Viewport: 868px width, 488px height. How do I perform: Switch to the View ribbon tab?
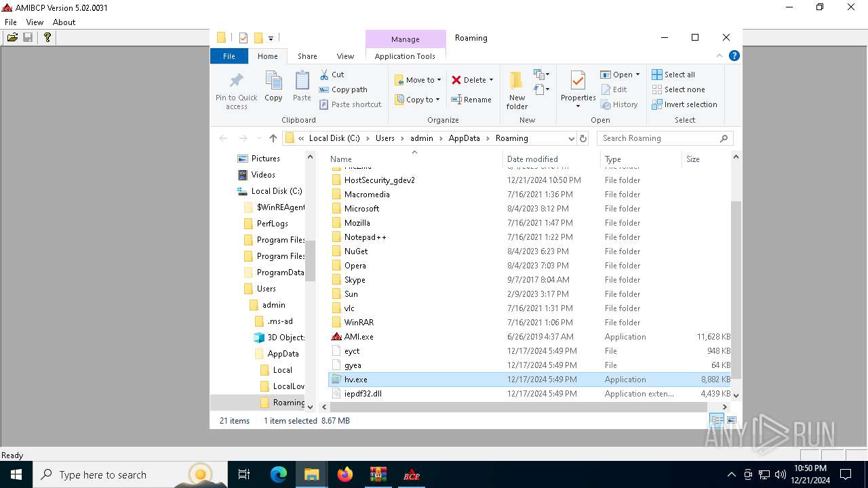coord(345,56)
